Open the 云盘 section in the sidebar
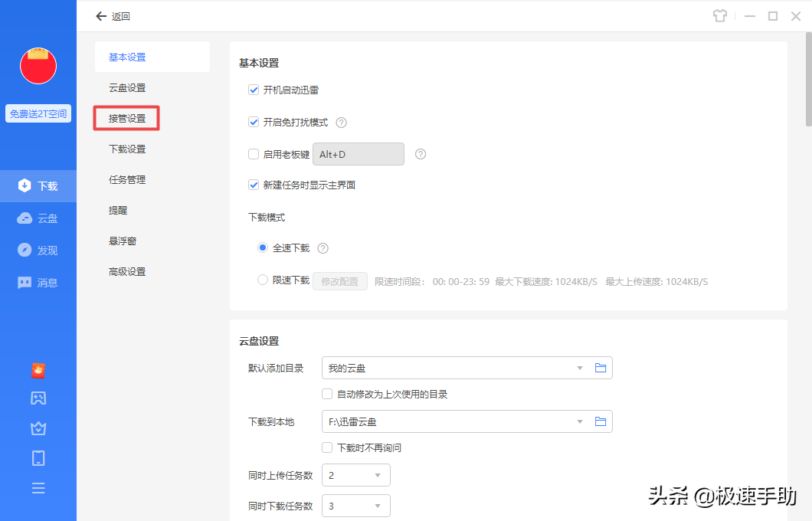The image size is (812, 521). 38,218
